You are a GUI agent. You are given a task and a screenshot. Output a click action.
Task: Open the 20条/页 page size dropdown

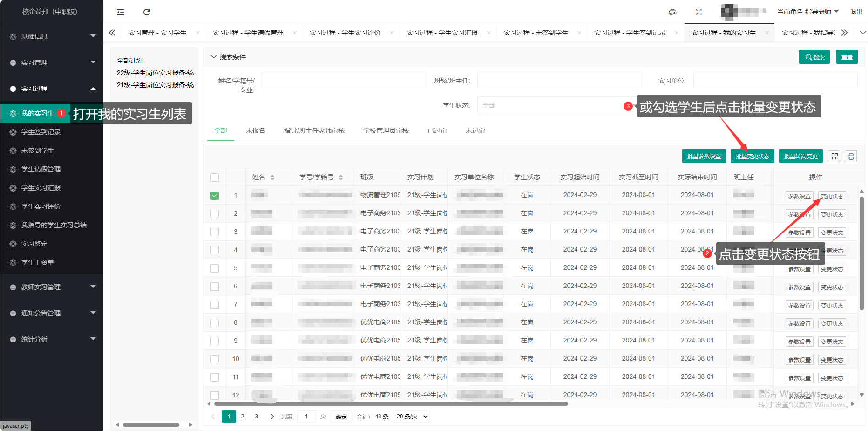(x=412, y=417)
